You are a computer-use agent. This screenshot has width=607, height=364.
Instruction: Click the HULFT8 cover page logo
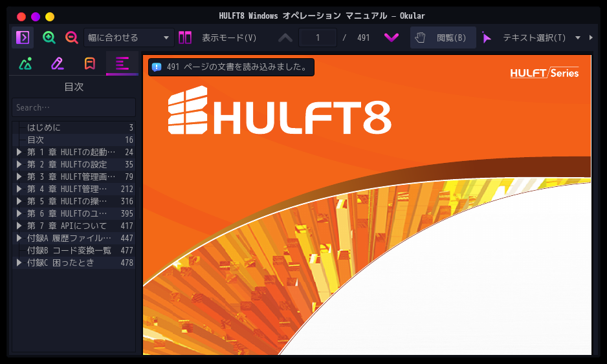pyautogui.click(x=280, y=111)
